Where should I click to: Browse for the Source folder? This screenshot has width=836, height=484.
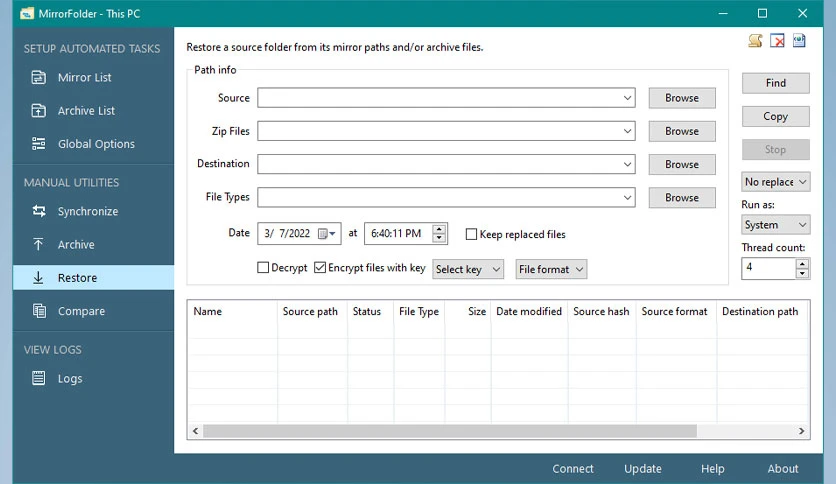(682, 98)
